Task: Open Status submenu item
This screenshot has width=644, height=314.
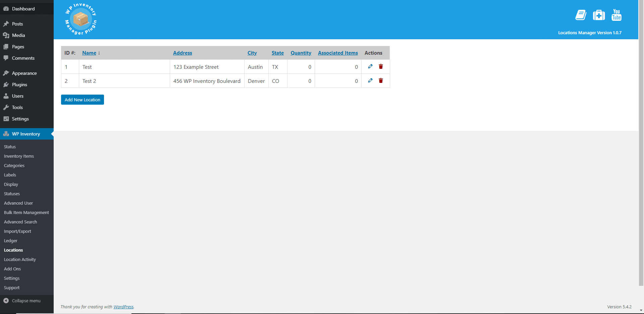Action: 10,147
